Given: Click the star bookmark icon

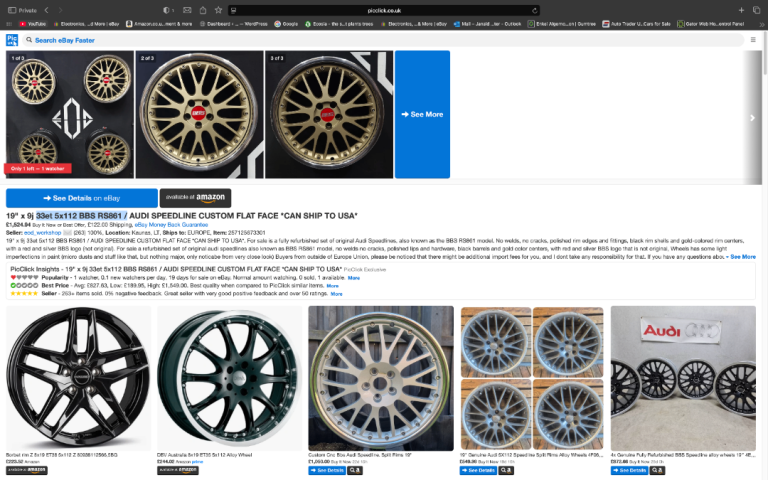Looking at the screenshot, I should coord(218,10).
